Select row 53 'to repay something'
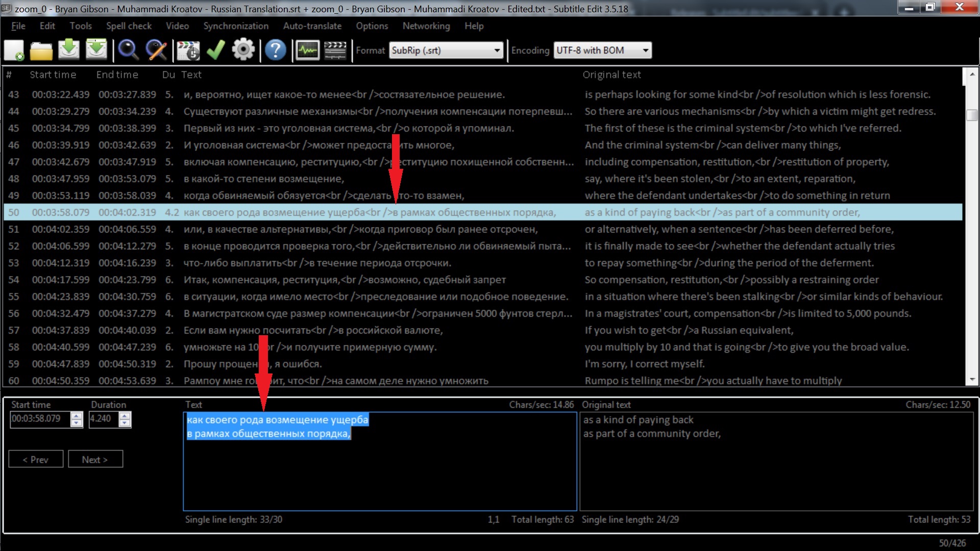980x551 pixels. 483,263
